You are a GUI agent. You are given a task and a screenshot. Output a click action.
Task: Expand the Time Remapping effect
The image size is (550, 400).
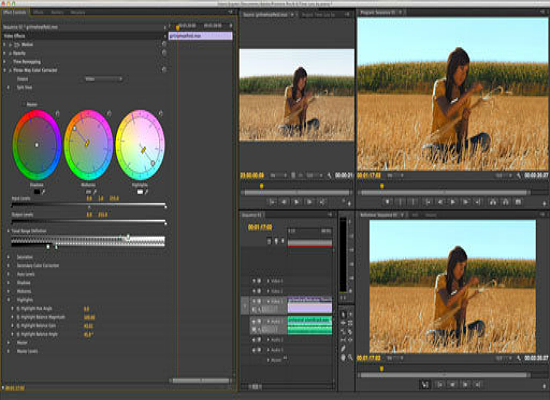coord(5,62)
